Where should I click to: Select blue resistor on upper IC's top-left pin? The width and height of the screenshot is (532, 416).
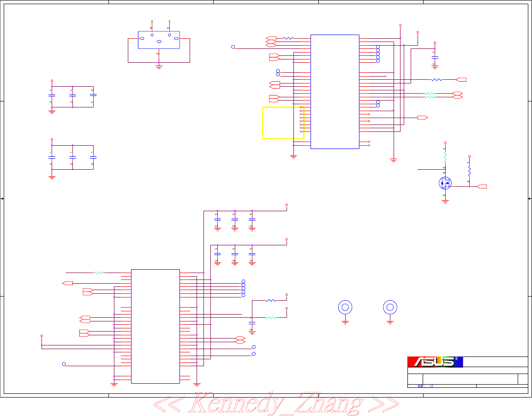(x=288, y=38)
